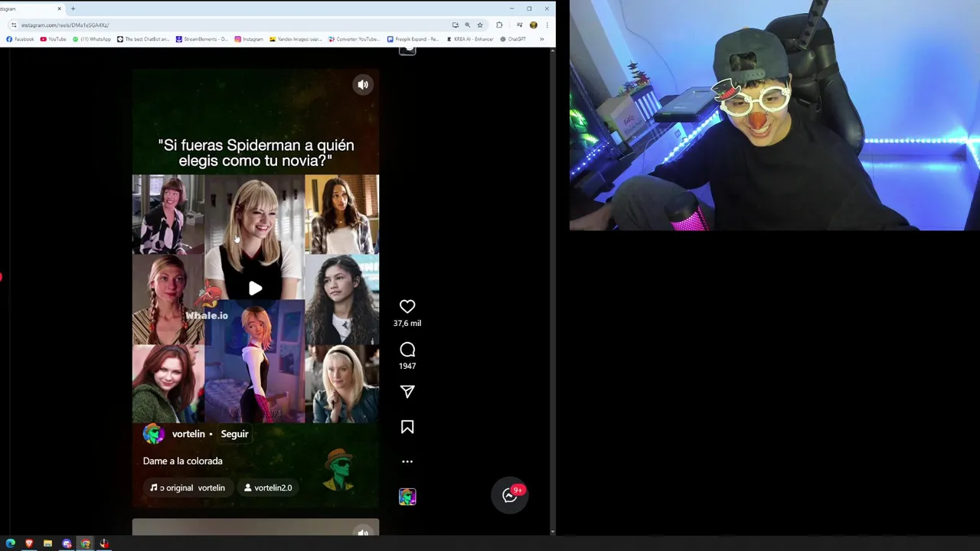Open a new browser tab
The image size is (980, 551).
[73, 8]
